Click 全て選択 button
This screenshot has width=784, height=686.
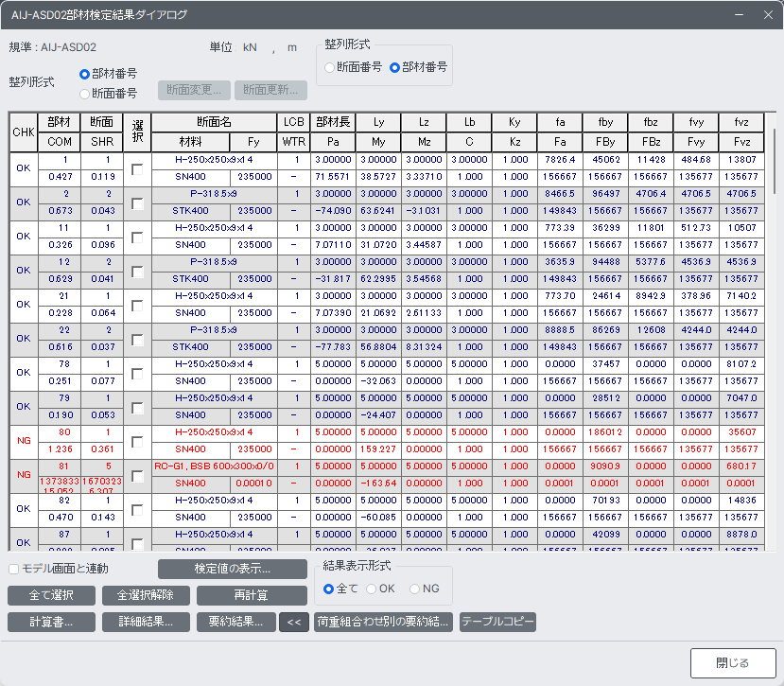pyautogui.click(x=51, y=595)
